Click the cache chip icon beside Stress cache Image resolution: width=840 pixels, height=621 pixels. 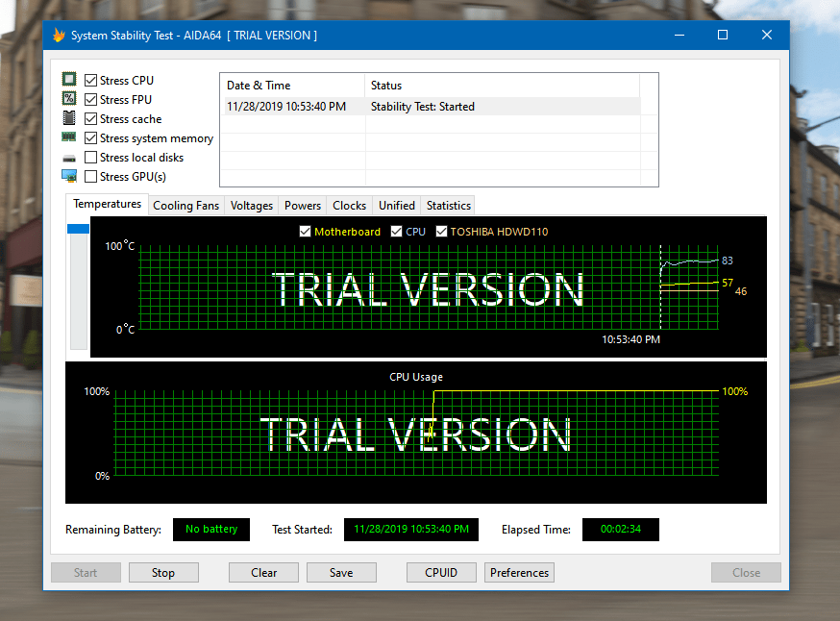(69, 118)
